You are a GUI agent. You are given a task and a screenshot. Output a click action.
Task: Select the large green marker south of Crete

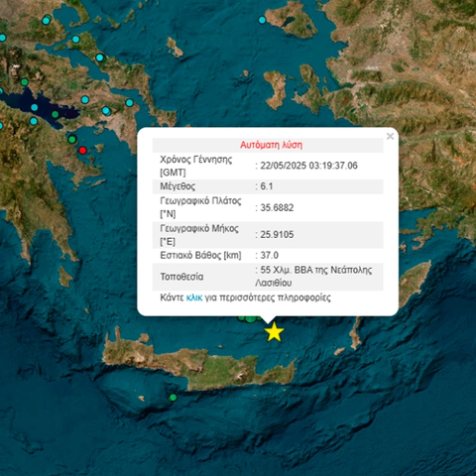point(173,398)
